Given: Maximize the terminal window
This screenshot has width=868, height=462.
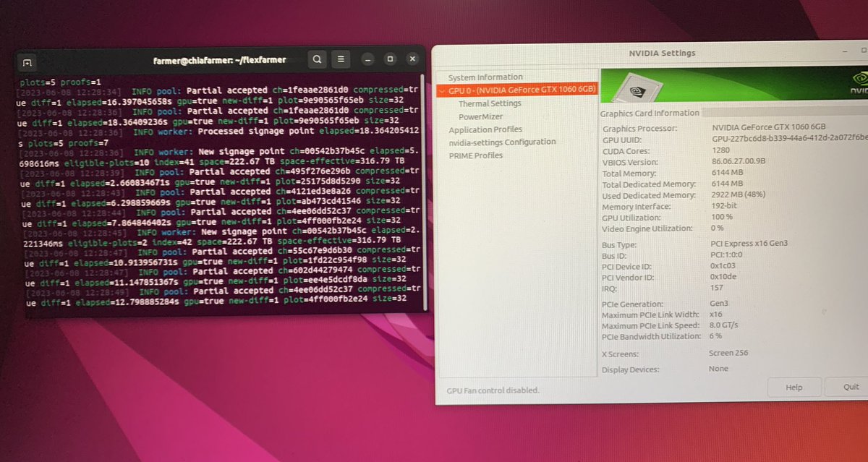Looking at the screenshot, I should [x=390, y=59].
